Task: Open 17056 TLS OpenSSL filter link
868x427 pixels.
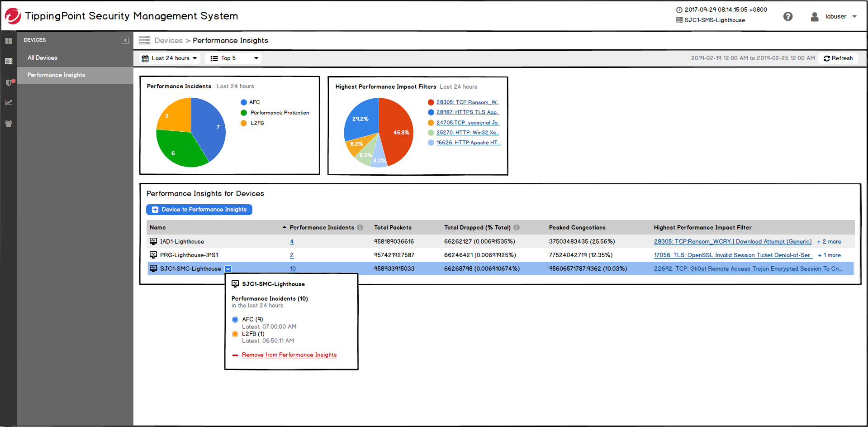Action: (x=733, y=255)
